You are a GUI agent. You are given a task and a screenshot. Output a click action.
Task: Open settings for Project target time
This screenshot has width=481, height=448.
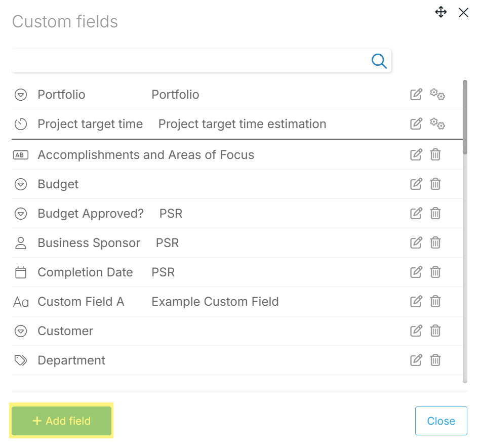pos(437,124)
